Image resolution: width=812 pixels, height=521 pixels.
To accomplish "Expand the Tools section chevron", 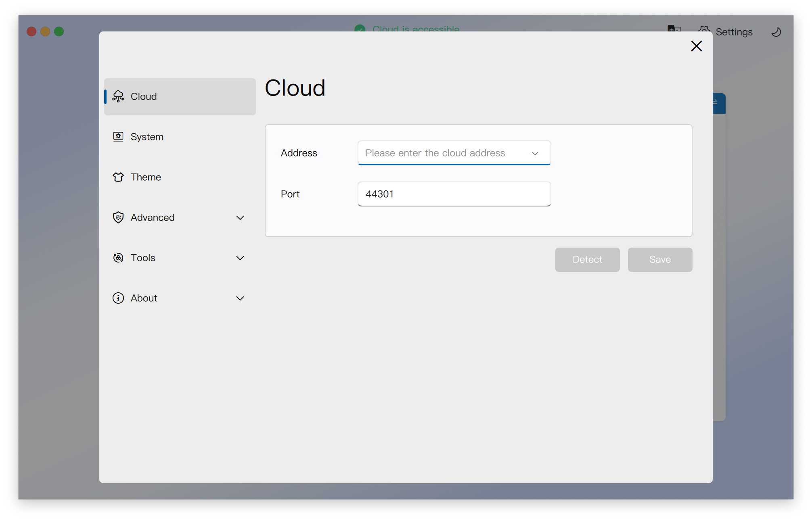I will tap(240, 258).
